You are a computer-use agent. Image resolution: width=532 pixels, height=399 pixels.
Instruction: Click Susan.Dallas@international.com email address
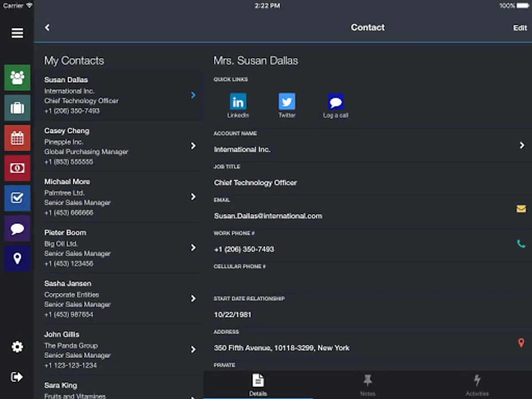tap(268, 216)
